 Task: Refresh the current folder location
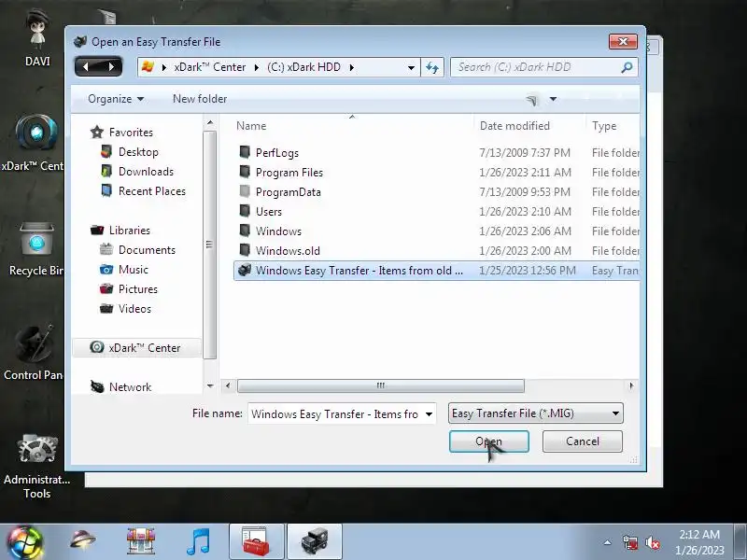pyautogui.click(x=432, y=67)
